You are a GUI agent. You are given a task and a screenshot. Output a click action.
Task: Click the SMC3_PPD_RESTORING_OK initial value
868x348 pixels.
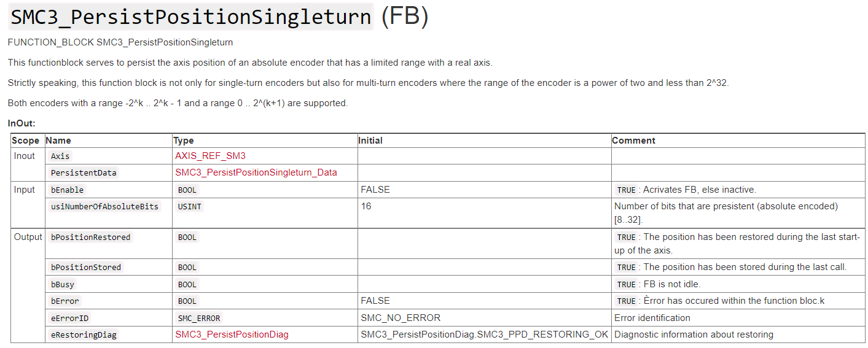(x=484, y=334)
